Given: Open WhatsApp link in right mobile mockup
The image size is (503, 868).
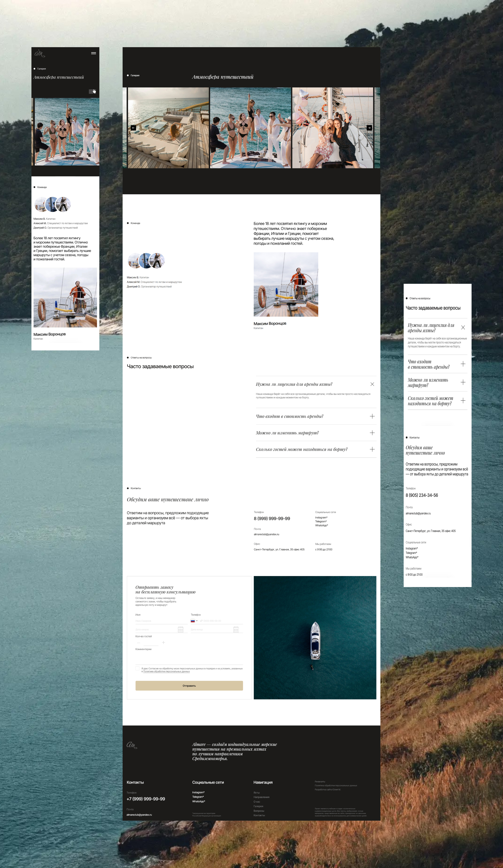Looking at the screenshot, I should [x=412, y=557].
